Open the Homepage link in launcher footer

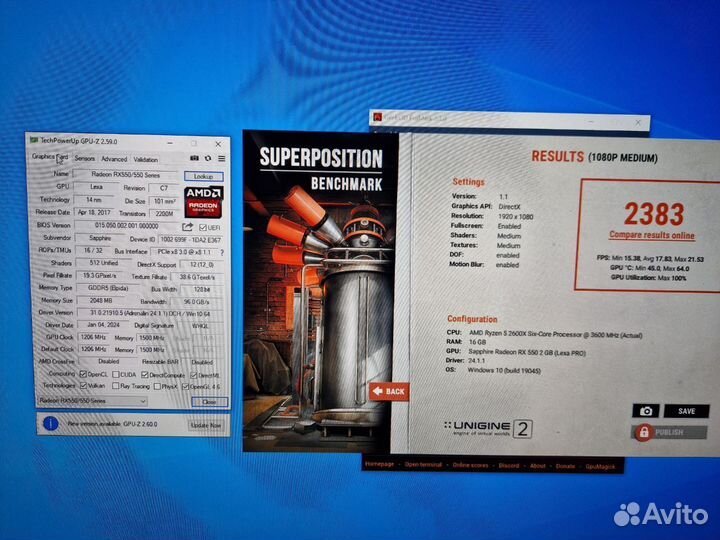tap(379, 464)
